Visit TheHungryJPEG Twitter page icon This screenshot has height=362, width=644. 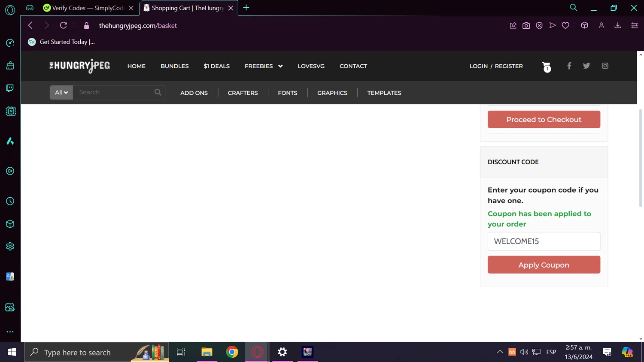click(x=586, y=66)
